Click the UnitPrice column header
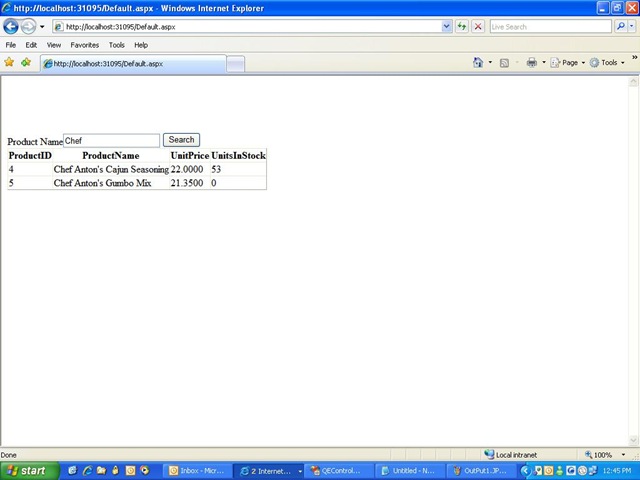 point(190,156)
